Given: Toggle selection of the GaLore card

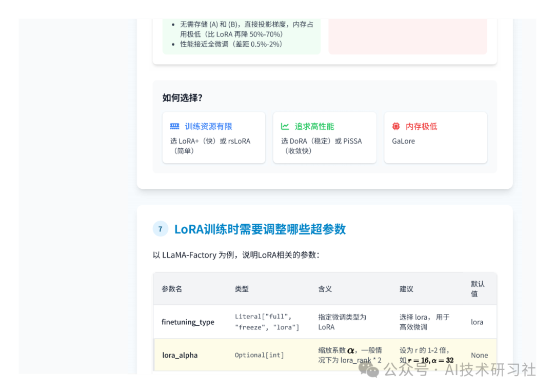Looking at the screenshot, I should (x=436, y=138).
